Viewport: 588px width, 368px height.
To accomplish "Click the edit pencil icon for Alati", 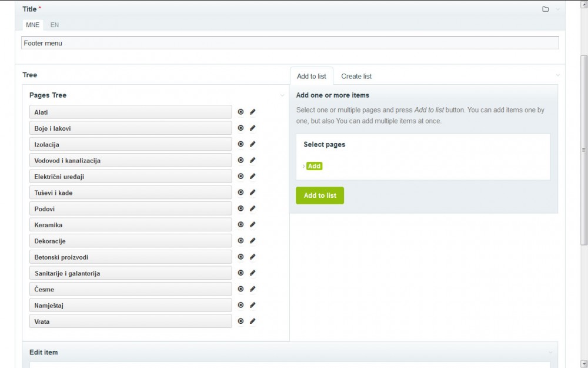I will (x=253, y=111).
